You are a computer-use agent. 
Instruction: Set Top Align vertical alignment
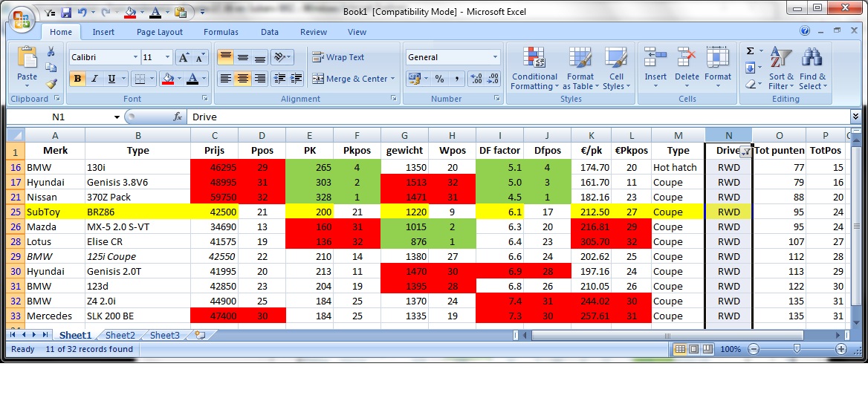[x=225, y=57]
